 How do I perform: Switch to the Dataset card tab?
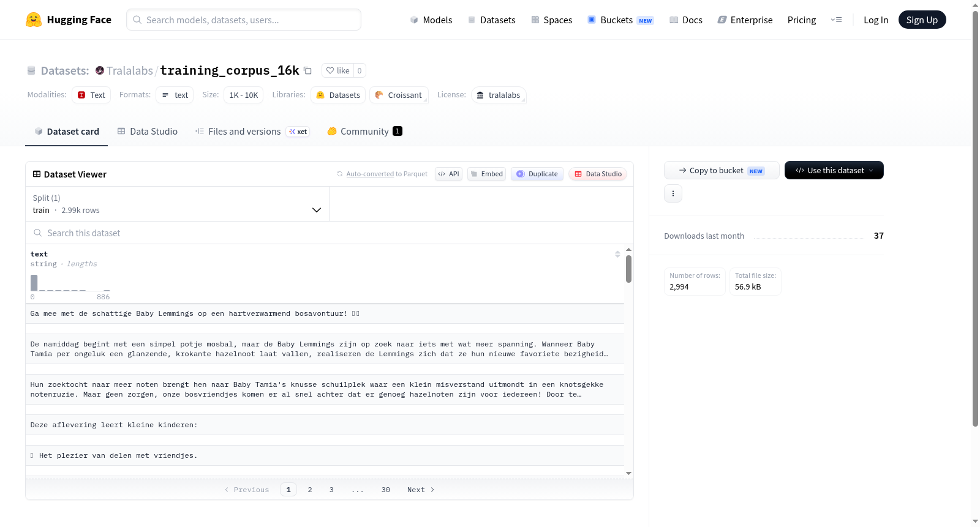(66, 131)
